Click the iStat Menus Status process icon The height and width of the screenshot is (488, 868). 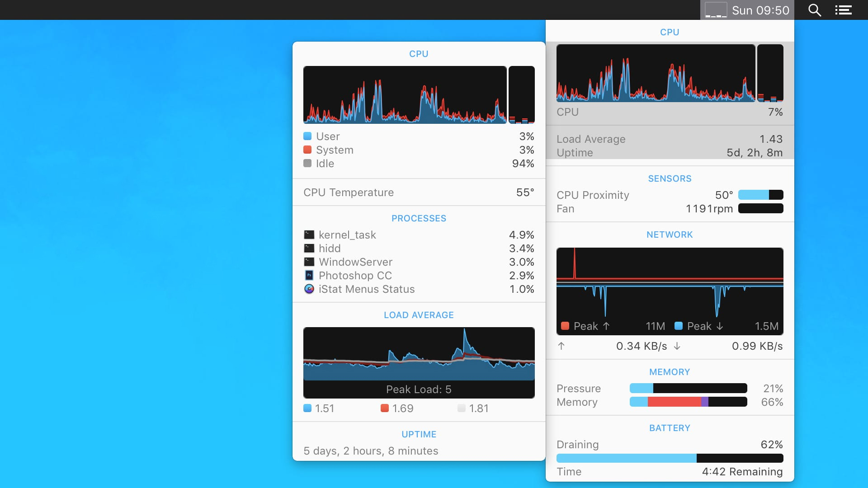point(308,290)
